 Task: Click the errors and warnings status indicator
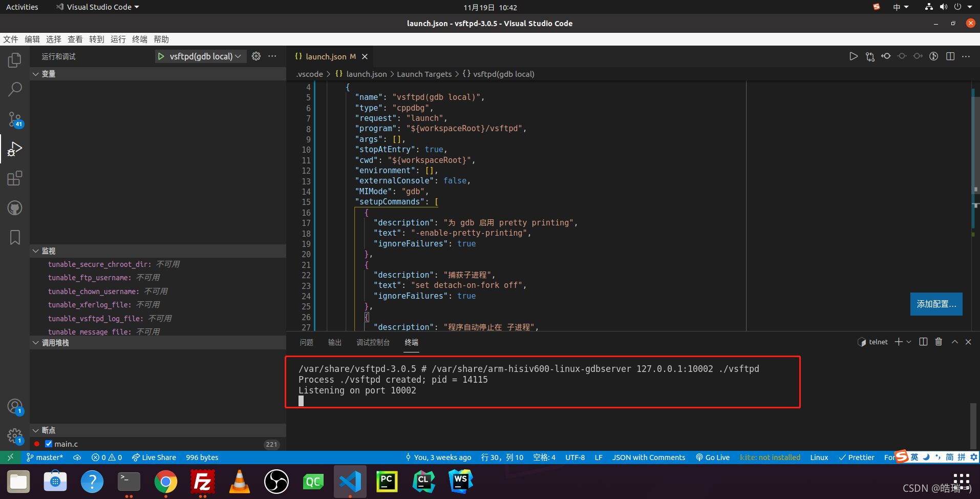coord(106,458)
